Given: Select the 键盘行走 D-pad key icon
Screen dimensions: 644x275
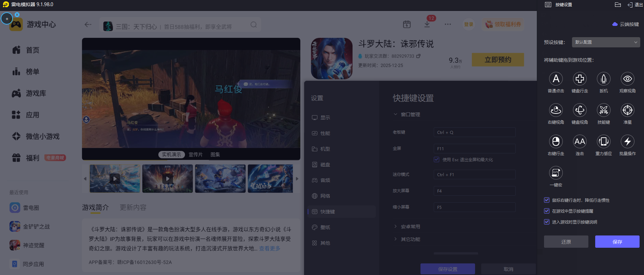Looking at the screenshot, I should click(x=580, y=79).
